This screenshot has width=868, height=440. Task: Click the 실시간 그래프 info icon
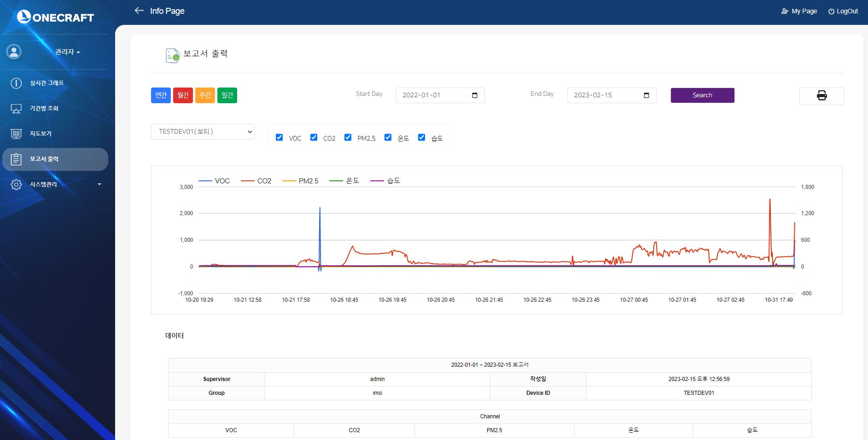click(x=16, y=83)
